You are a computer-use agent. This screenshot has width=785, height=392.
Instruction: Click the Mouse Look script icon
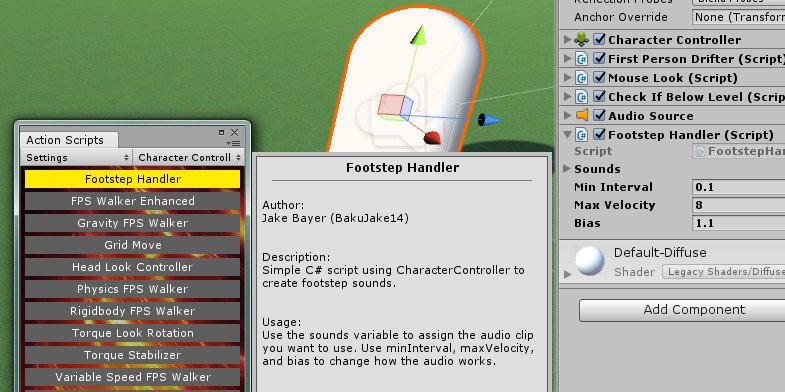[581, 78]
